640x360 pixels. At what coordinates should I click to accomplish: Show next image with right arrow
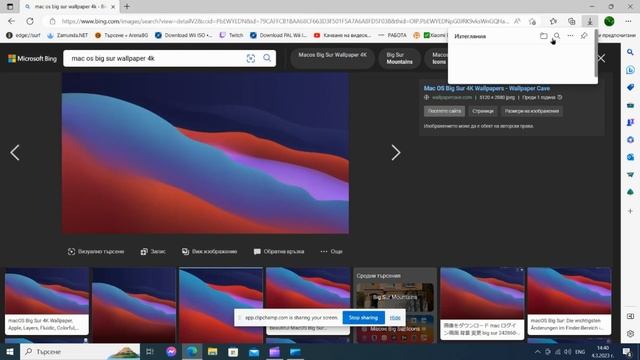pyautogui.click(x=396, y=153)
